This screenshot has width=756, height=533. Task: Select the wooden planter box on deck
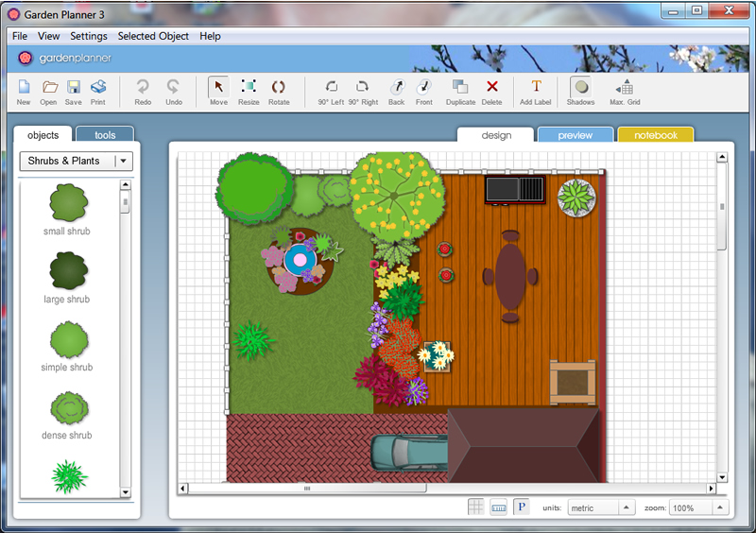point(573,382)
